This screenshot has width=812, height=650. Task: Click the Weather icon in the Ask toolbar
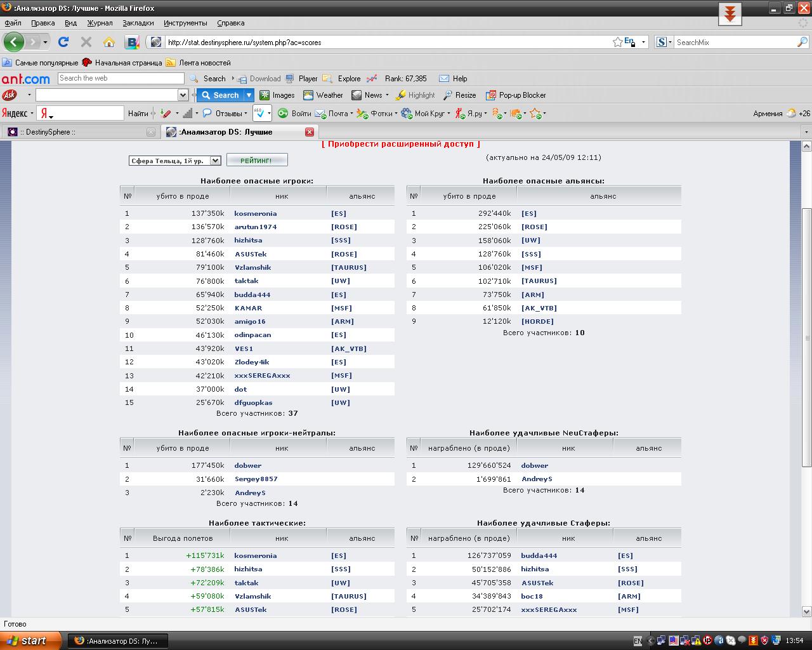coord(308,95)
